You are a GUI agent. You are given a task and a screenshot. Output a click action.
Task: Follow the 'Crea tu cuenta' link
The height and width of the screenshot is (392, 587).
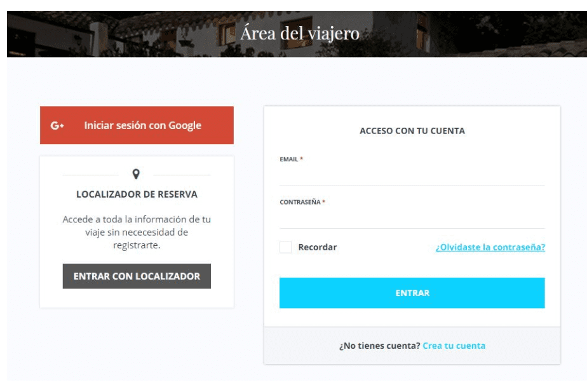tap(454, 346)
